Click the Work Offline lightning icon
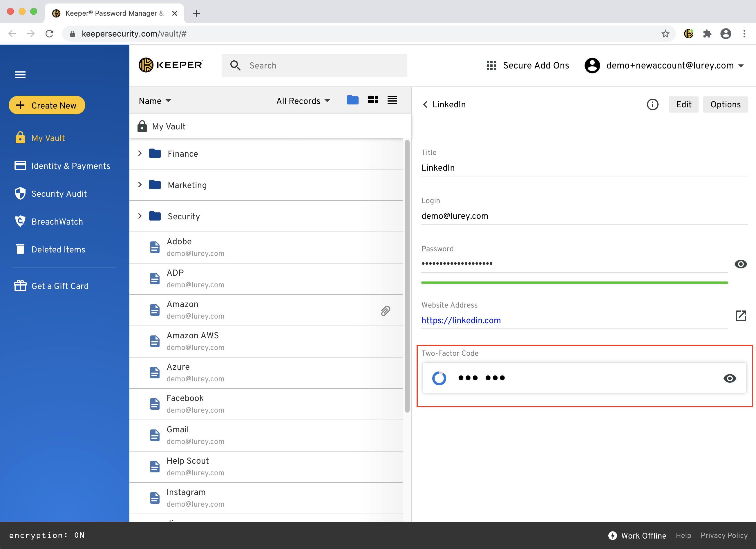756x549 pixels. 612,535
